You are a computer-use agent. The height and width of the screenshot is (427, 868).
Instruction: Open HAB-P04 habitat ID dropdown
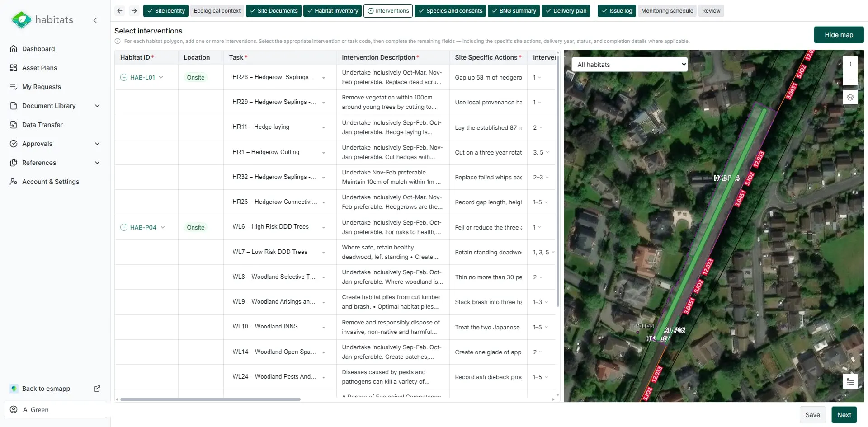point(163,227)
